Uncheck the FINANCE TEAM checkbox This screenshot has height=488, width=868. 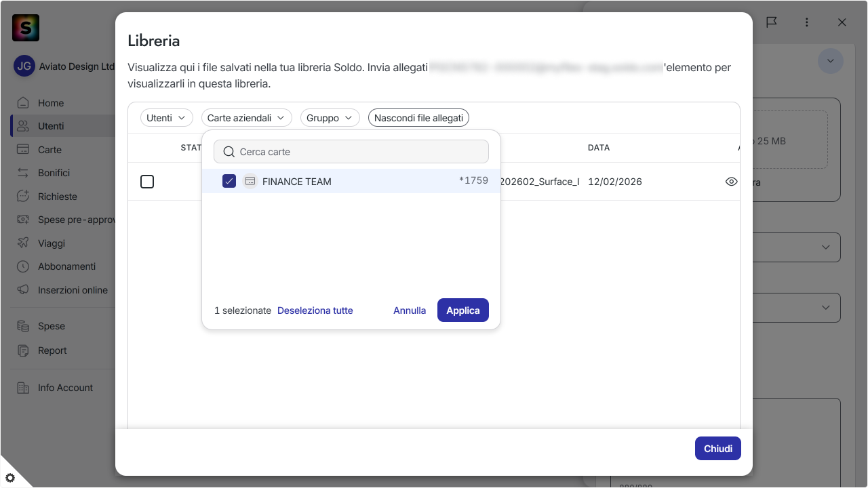[x=229, y=181]
